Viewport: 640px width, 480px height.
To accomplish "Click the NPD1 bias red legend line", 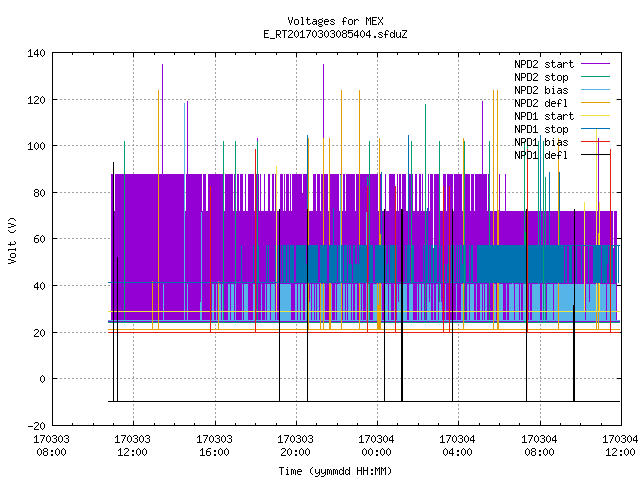I will (595, 142).
